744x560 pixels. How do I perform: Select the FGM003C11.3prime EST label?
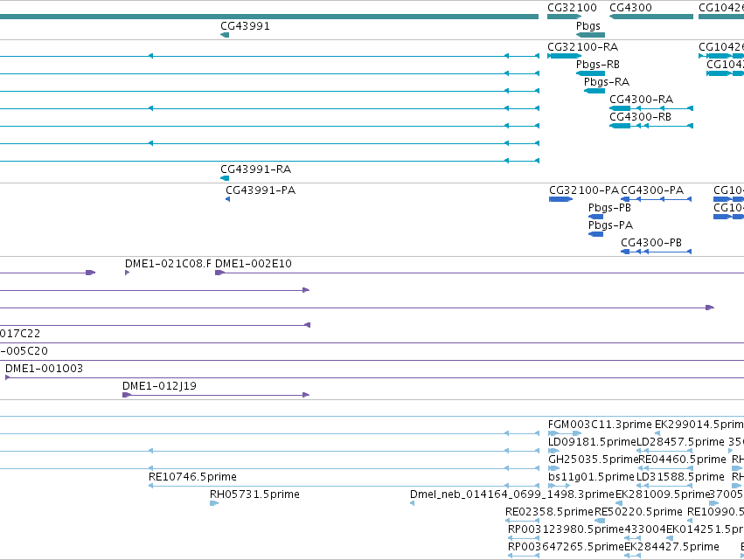[600, 425]
